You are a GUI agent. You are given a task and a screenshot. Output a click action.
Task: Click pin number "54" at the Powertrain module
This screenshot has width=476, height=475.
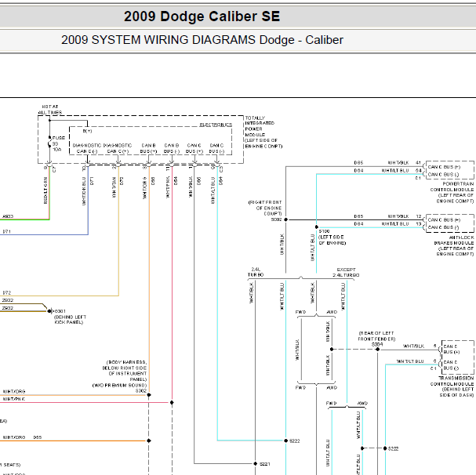point(418,170)
